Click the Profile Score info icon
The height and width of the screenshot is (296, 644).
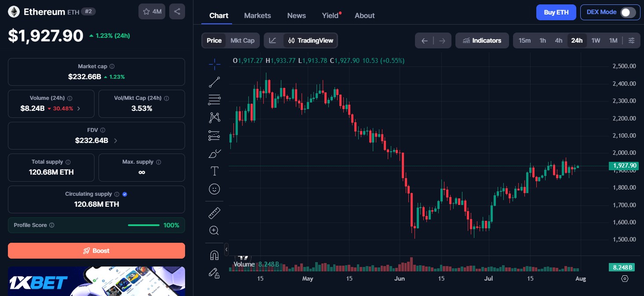click(x=52, y=225)
